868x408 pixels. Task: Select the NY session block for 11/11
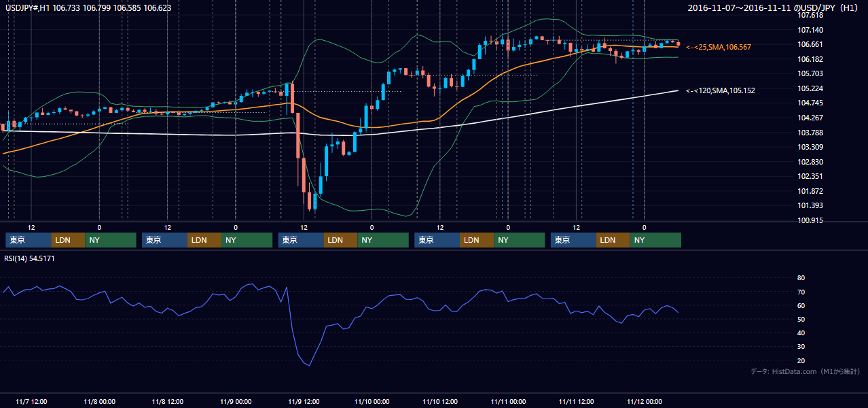coord(655,240)
